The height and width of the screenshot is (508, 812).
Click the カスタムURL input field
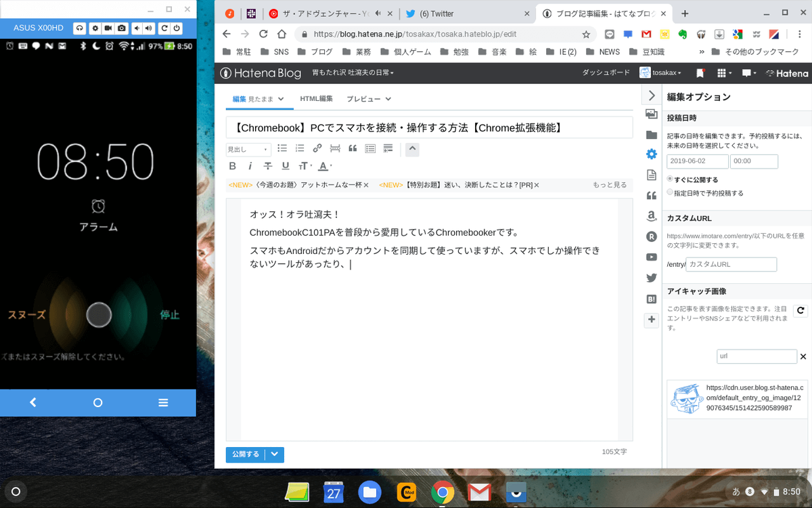[731, 264]
